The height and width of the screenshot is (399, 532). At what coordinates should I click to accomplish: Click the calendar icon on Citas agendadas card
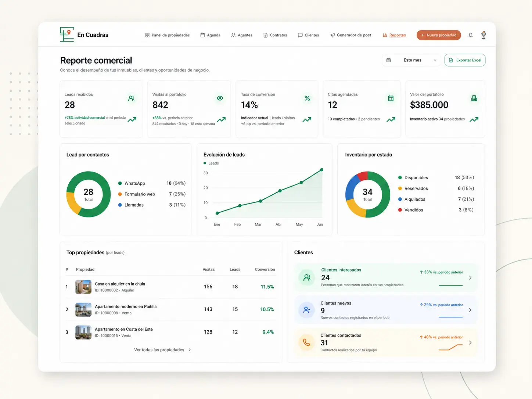coord(391,98)
